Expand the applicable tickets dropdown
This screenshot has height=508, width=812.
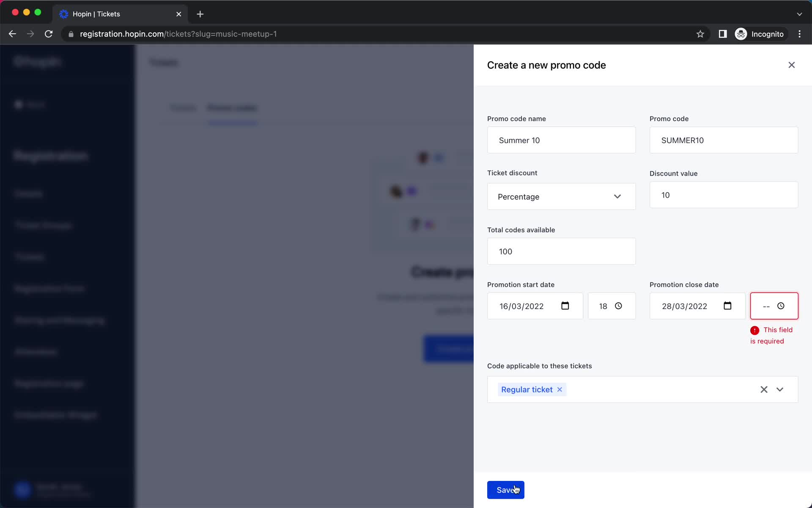click(780, 389)
